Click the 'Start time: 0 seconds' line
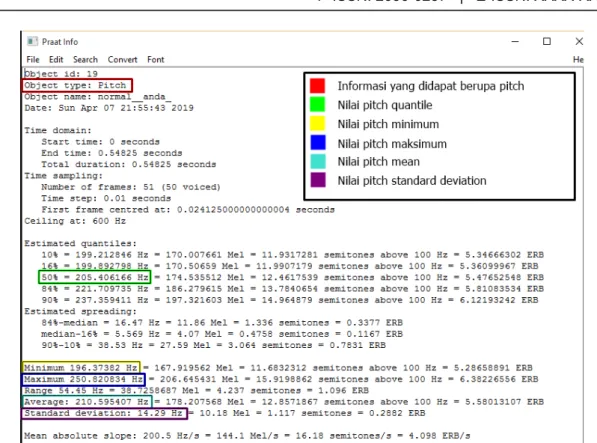This screenshot has width=597, height=443. [101, 142]
